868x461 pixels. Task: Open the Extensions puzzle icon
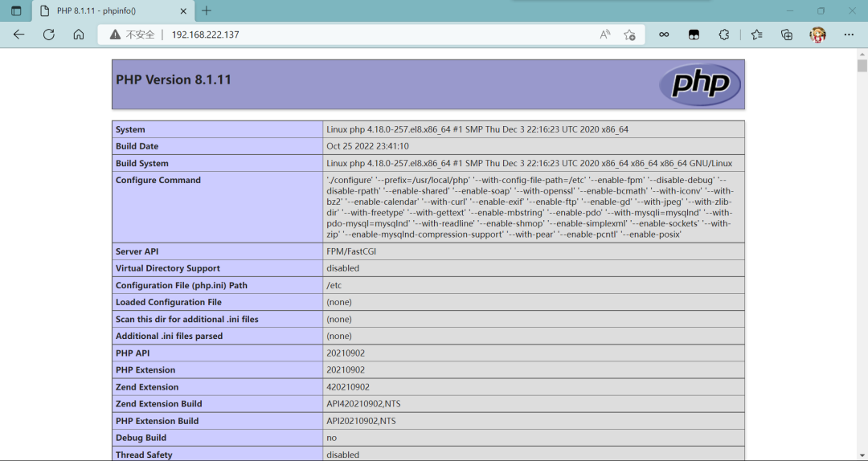pos(723,35)
